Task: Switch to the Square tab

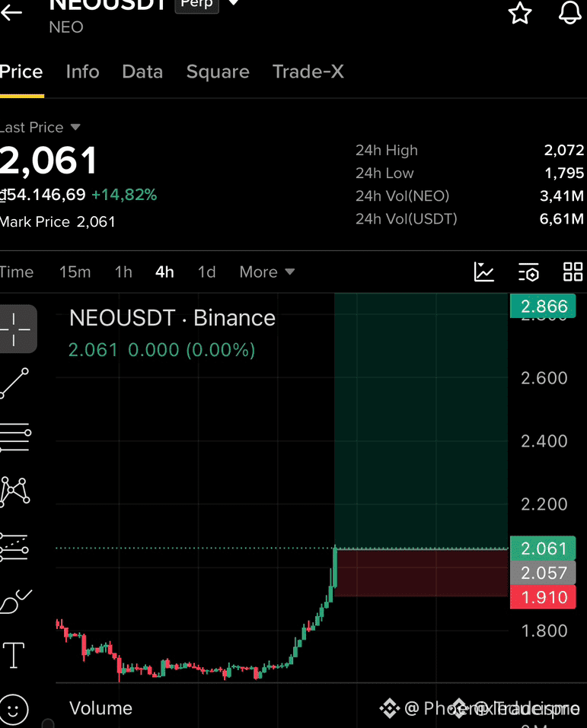Action: [218, 72]
